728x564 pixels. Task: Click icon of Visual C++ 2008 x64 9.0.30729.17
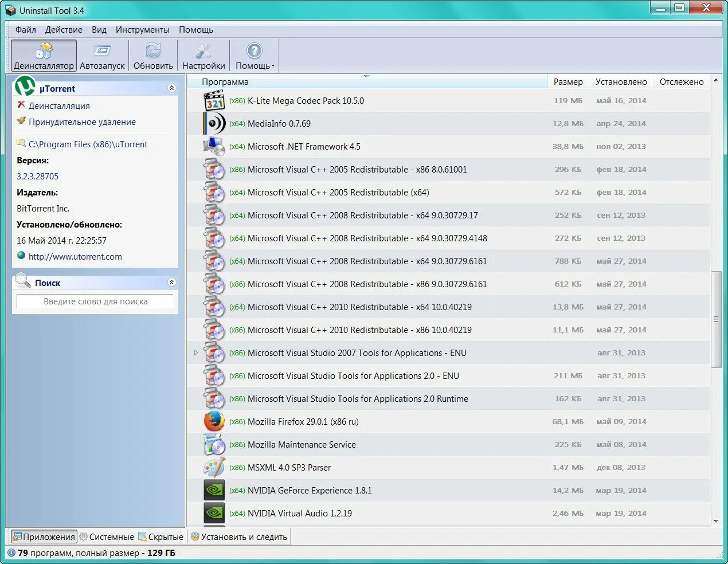coord(214,216)
